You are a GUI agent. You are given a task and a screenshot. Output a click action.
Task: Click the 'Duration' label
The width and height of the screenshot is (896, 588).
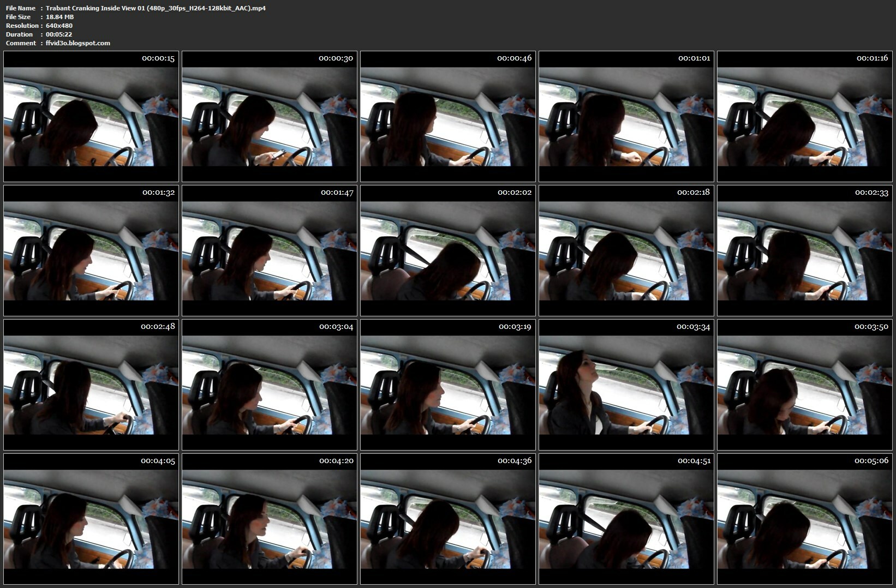click(19, 34)
